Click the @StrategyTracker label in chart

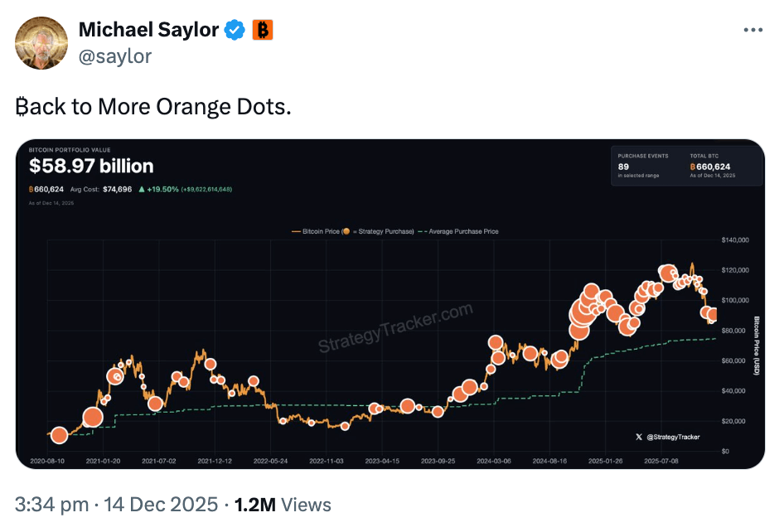coord(671,436)
